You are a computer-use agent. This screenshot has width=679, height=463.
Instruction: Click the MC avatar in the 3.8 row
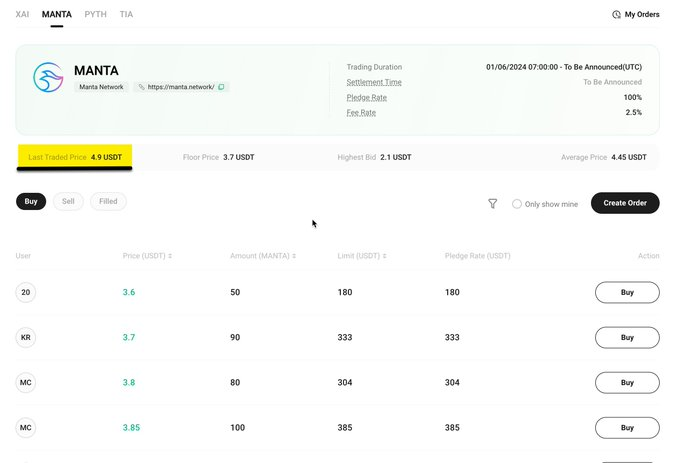click(26, 382)
